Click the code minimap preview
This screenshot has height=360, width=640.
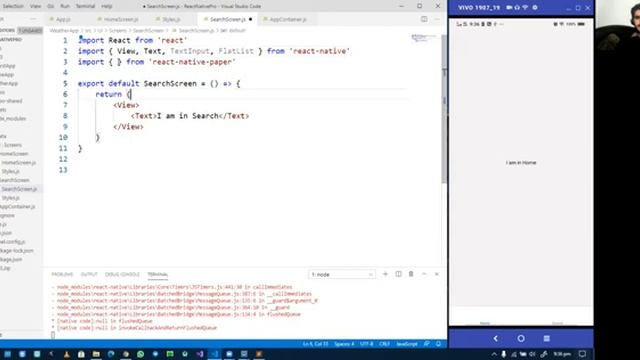(x=424, y=38)
